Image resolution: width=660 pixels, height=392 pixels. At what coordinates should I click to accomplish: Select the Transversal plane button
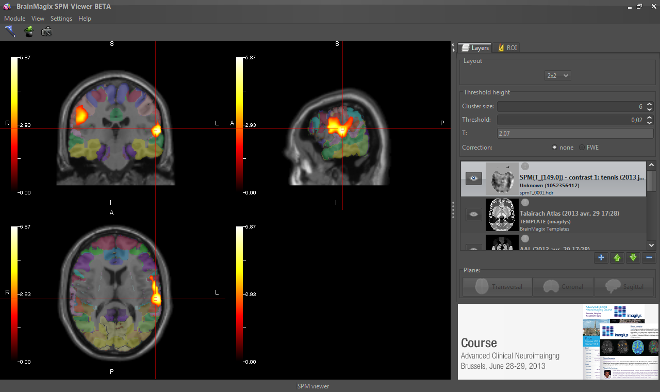(x=497, y=286)
